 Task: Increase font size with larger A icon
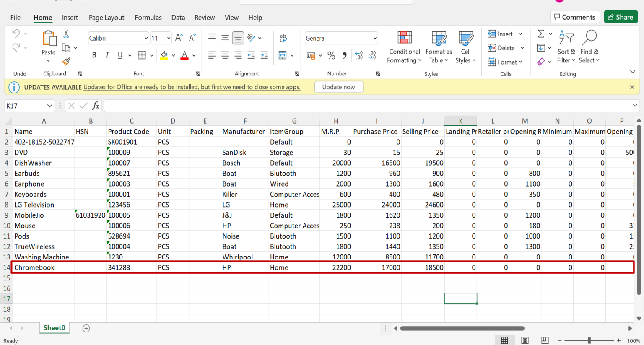(x=179, y=38)
